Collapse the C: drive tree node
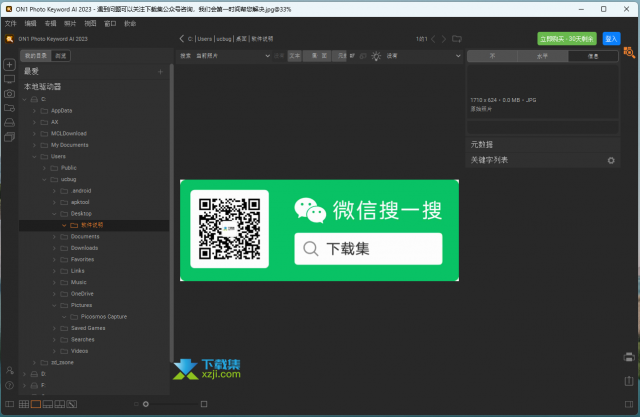 point(24,100)
